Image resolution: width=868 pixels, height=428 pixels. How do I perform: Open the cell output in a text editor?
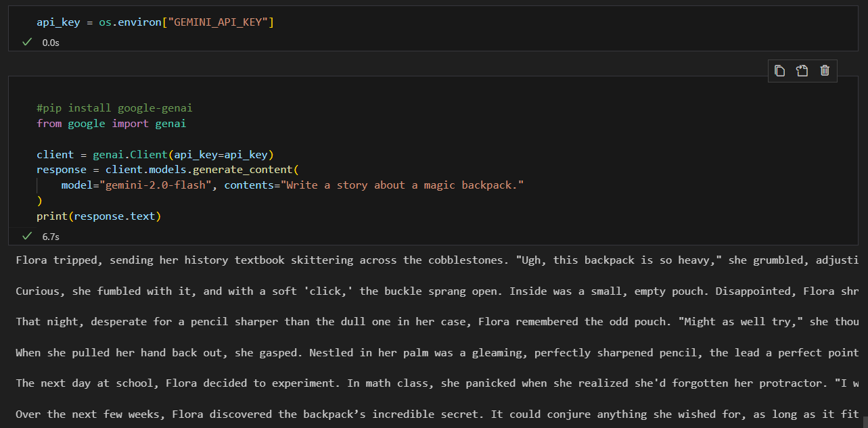[x=802, y=70]
